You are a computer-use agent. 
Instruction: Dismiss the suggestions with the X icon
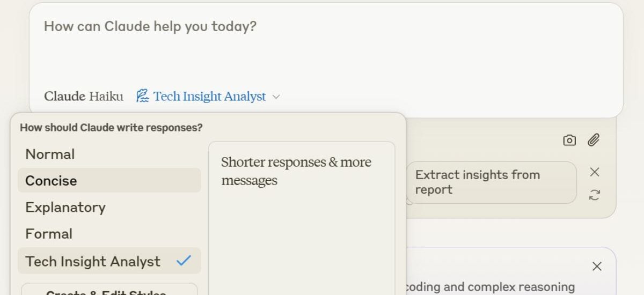(594, 172)
